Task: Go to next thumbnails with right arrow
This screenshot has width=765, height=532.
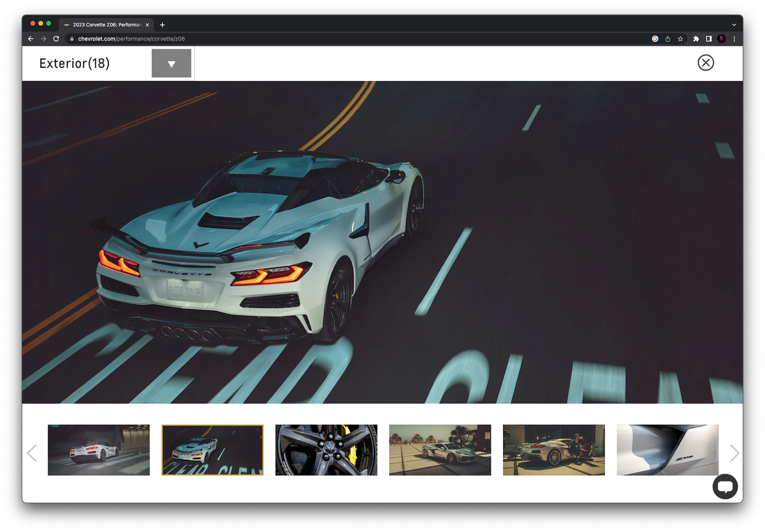Action: click(734, 453)
